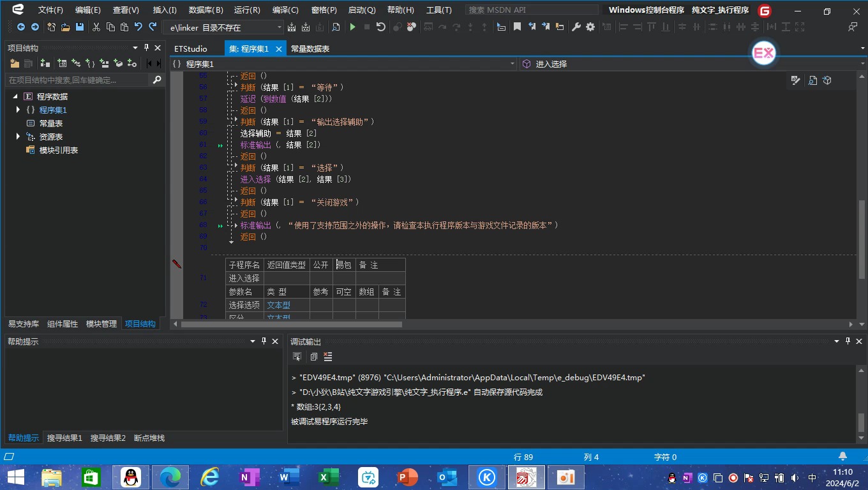Click the restart/rerun circular arrow icon
Viewport: 868px width, 490px height.
tap(381, 27)
